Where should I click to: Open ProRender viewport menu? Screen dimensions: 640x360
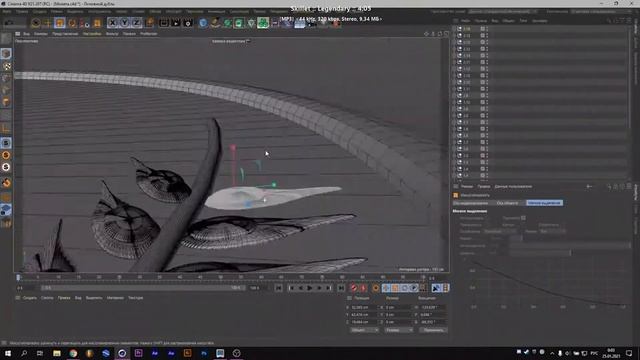[149, 34]
